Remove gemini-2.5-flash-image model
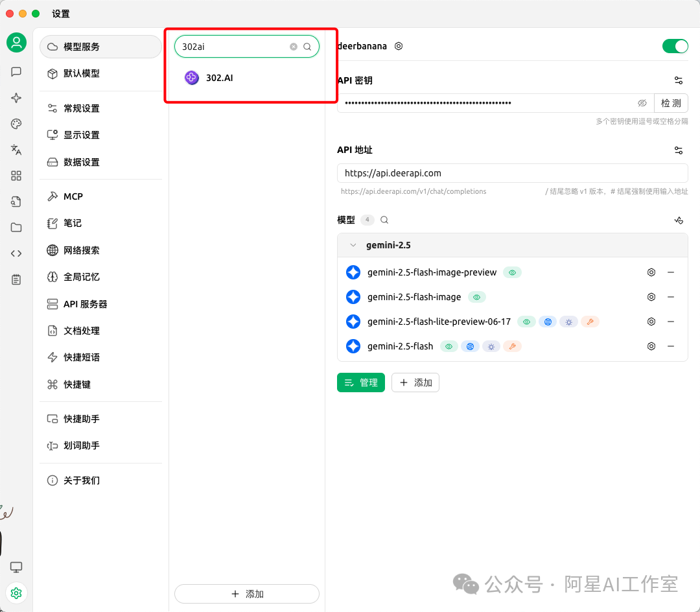The image size is (700, 612). tap(671, 297)
